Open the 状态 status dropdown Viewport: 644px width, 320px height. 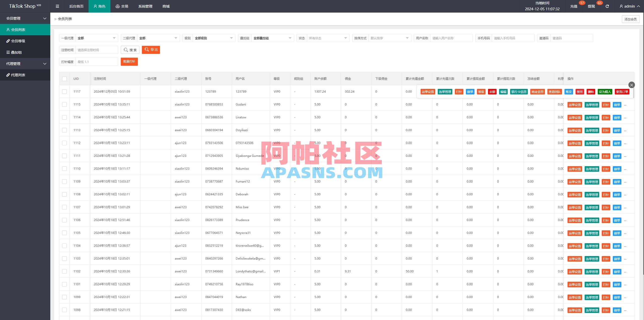[327, 38]
